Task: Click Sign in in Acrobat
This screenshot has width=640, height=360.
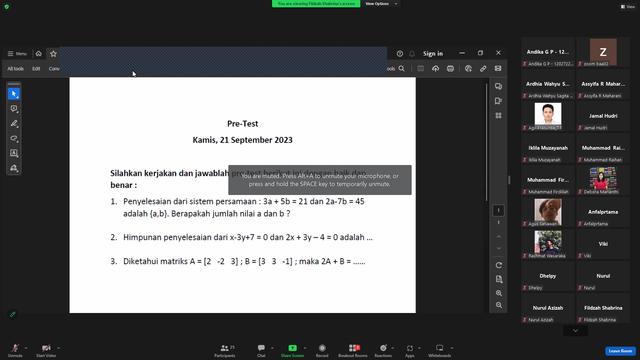Action: point(433,53)
